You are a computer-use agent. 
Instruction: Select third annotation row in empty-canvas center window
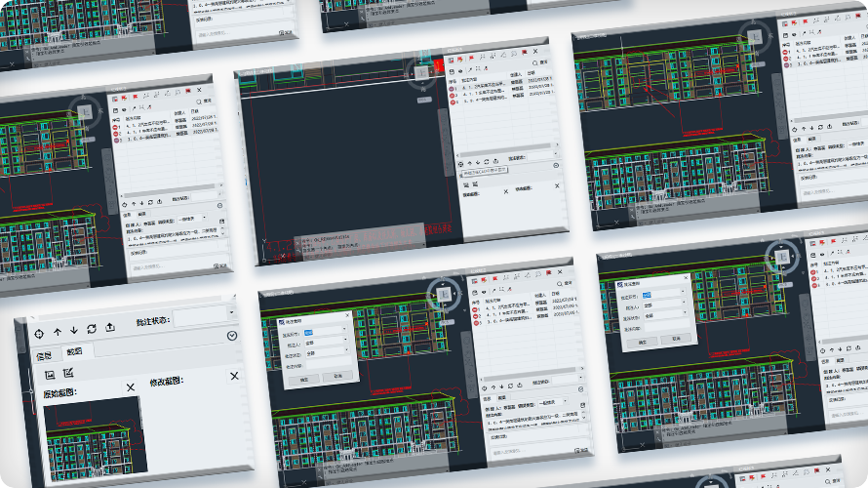(502, 96)
